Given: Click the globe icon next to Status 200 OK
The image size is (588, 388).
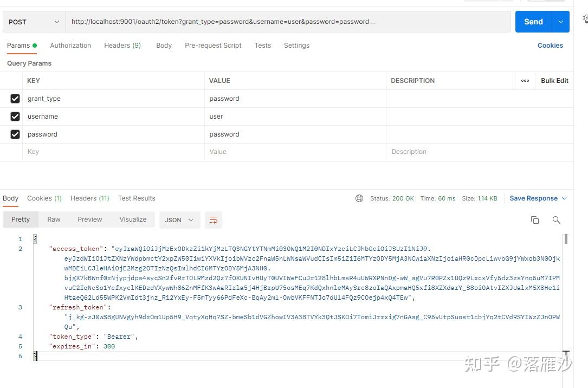Looking at the screenshot, I should pyautogui.click(x=359, y=198).
